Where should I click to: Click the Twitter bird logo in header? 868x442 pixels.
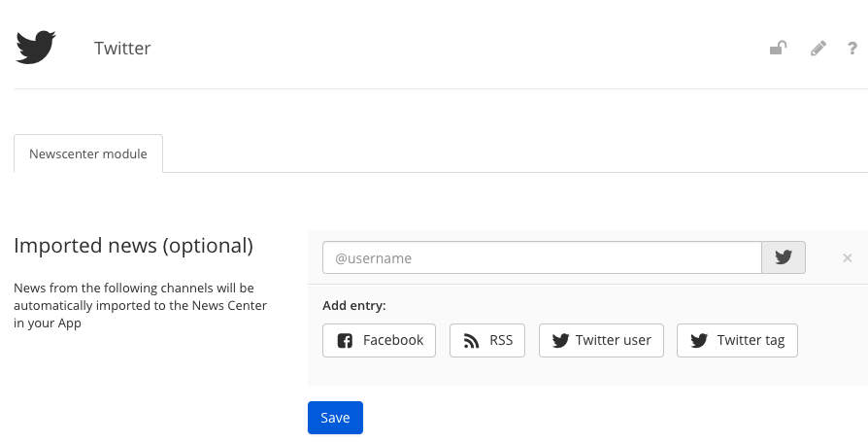35,47
